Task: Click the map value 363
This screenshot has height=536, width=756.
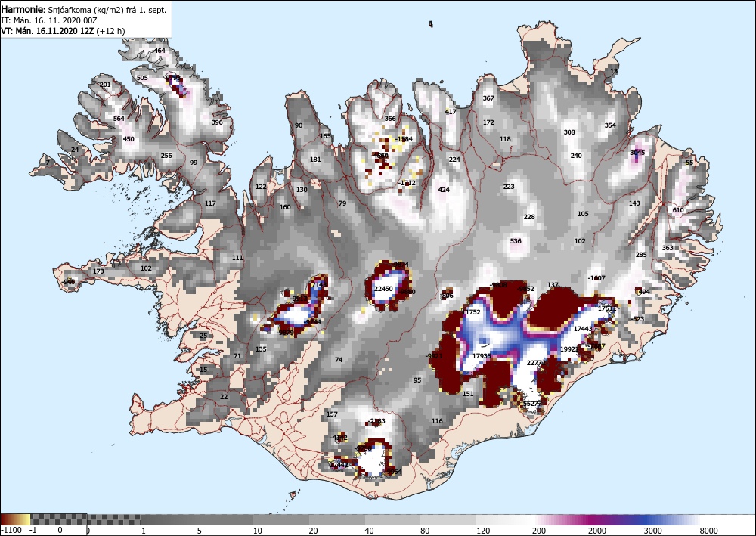Action: point(668,248)
